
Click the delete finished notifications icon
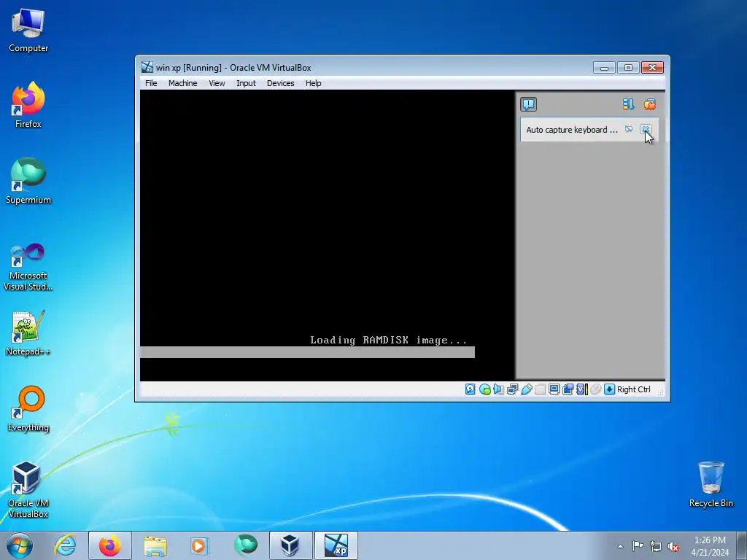click(650, 104)
